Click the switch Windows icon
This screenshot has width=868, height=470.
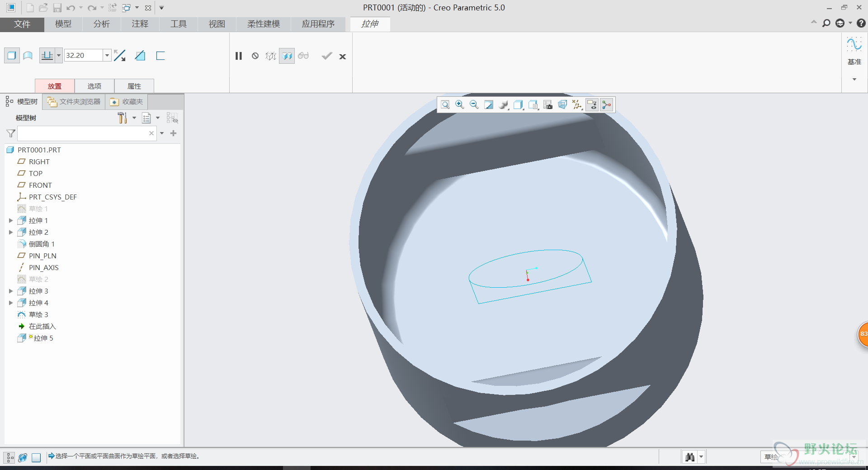click(126, 8)
